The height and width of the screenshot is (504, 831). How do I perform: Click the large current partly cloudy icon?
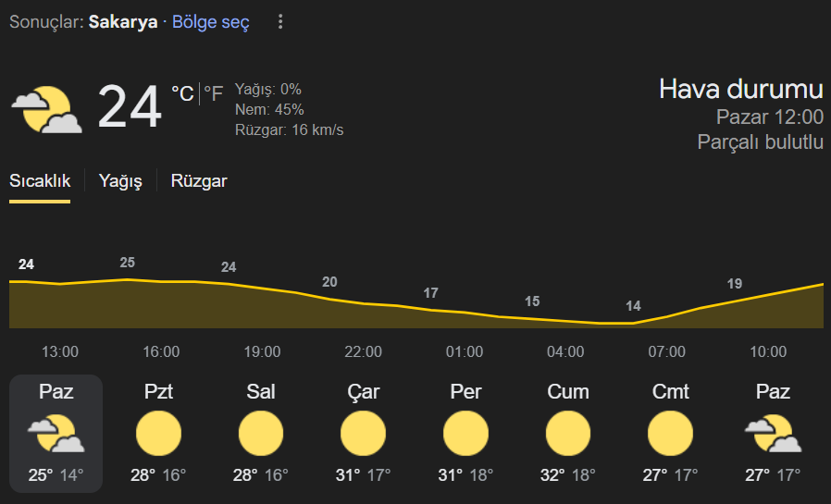(x=46, y=109)
